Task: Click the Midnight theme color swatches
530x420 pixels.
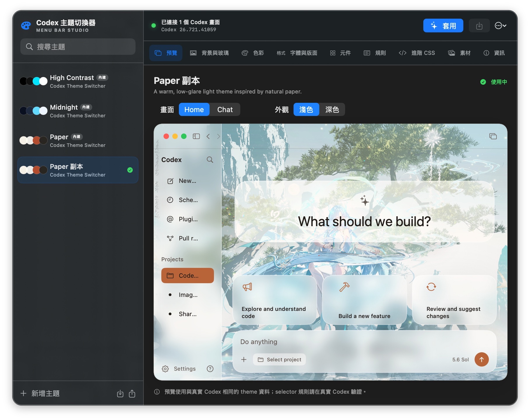Action: click(33, 111)
